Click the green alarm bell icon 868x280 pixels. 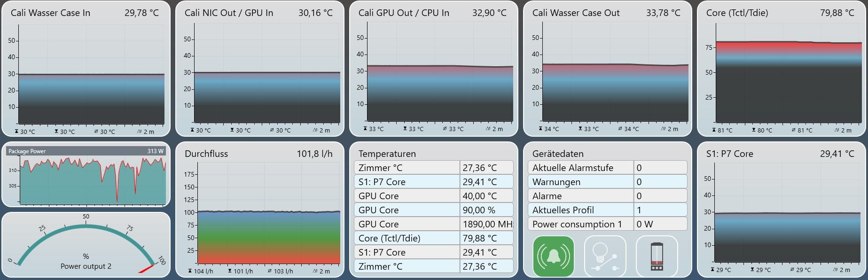point(554,256)
